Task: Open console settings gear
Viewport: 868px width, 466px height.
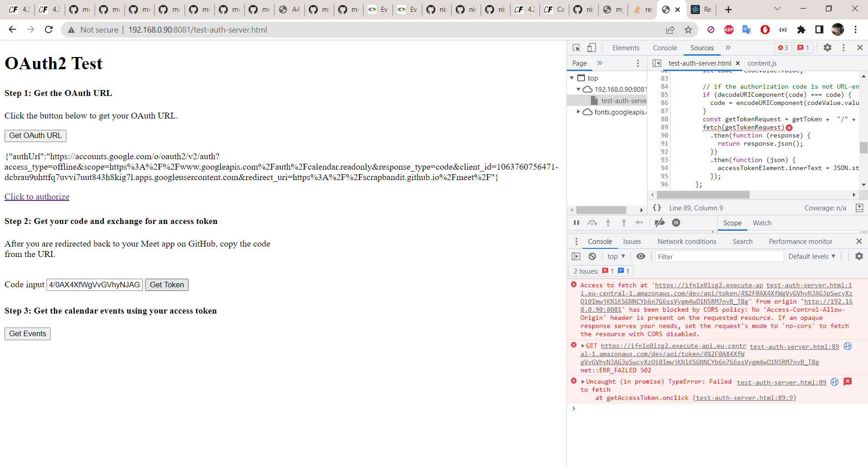Action: tap(859, 257)
